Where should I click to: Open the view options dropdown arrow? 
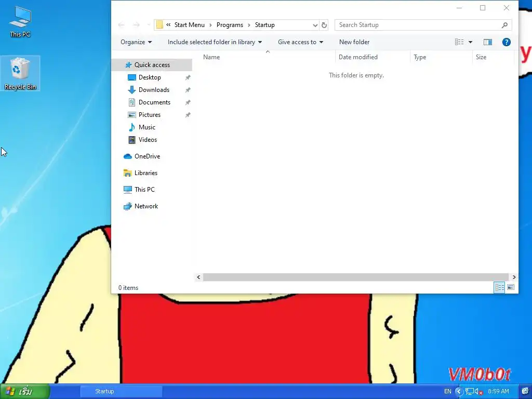click(470, 42)
